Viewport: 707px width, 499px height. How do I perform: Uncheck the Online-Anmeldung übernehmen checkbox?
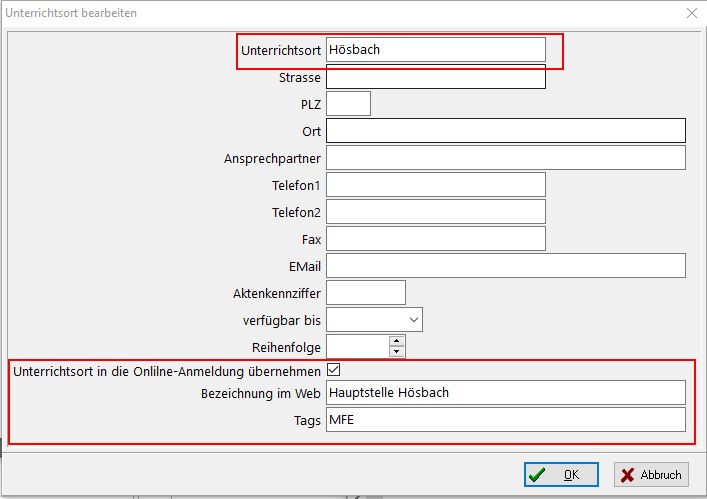point(334,370)
